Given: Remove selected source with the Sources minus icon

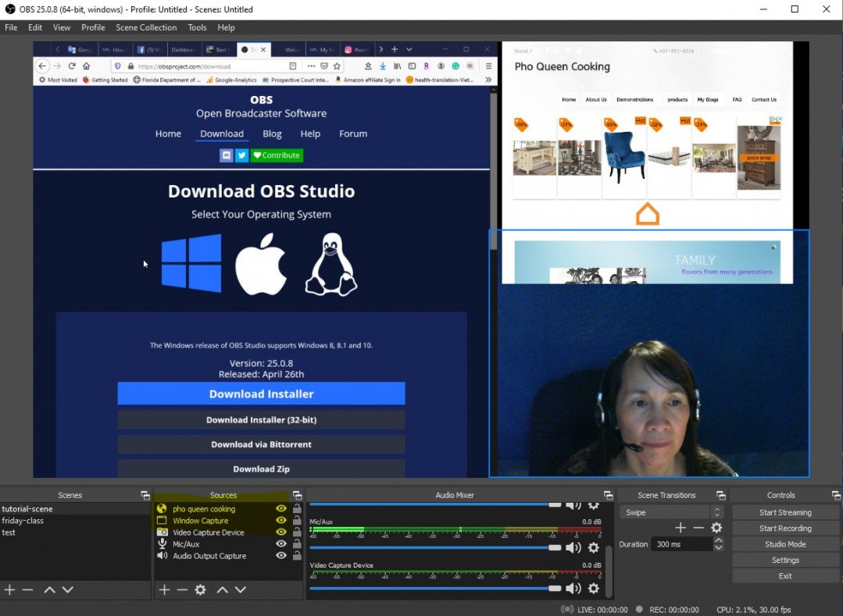Looking at the screenshot, I should click(x=182, y=589).
